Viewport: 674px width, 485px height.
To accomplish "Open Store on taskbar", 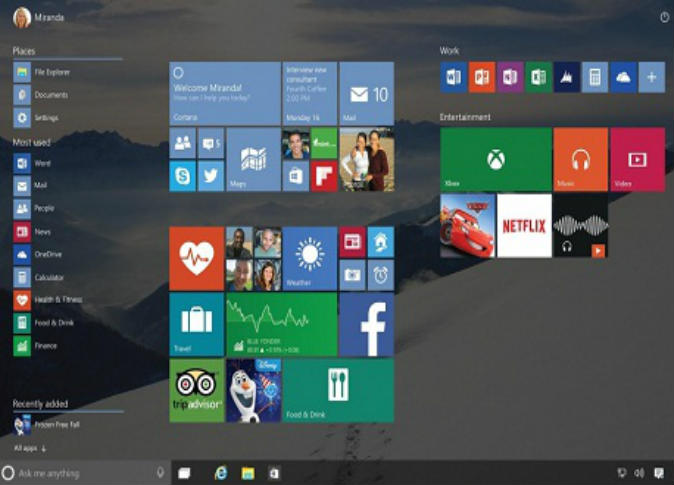I will 274,473.
